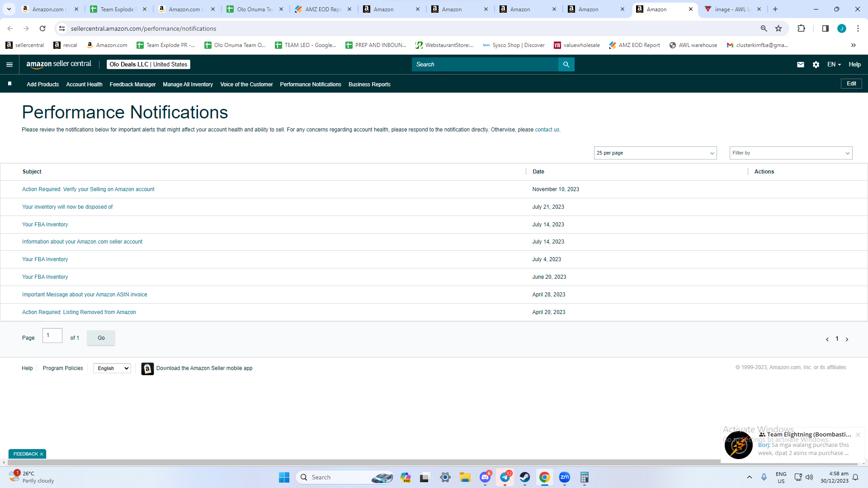Open the browser extensions puzzle icon
Screen dimensions: 868x488
(801, 28)
